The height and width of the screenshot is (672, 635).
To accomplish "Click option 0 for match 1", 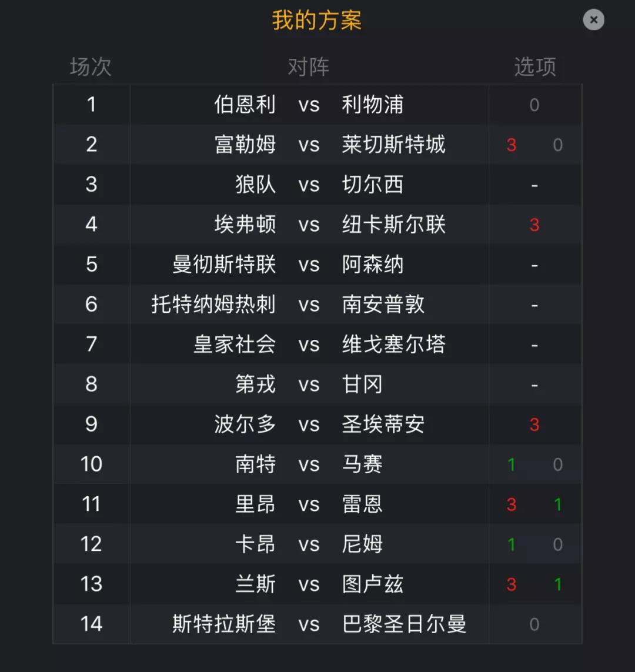I will pyautogui.click(x=534, y=105).
